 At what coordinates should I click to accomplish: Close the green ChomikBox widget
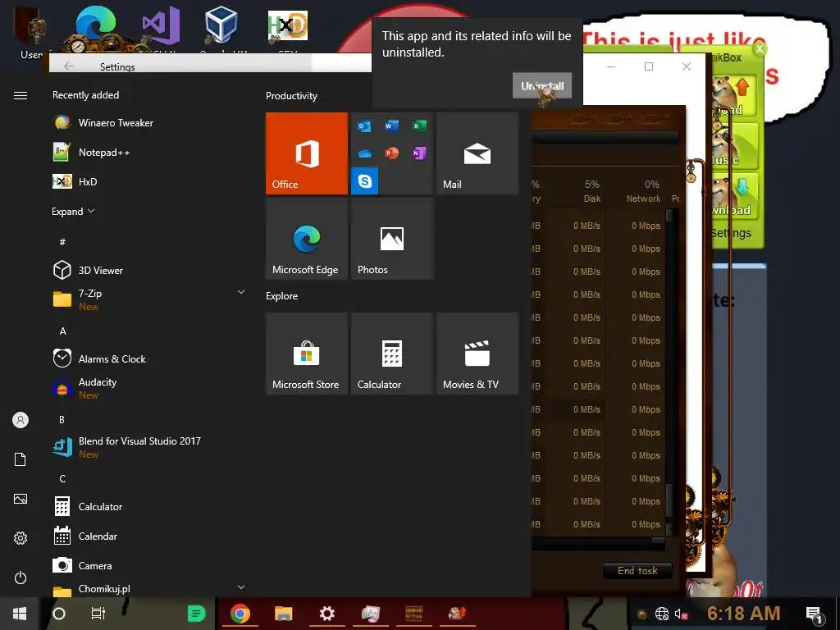click(759, 48)
